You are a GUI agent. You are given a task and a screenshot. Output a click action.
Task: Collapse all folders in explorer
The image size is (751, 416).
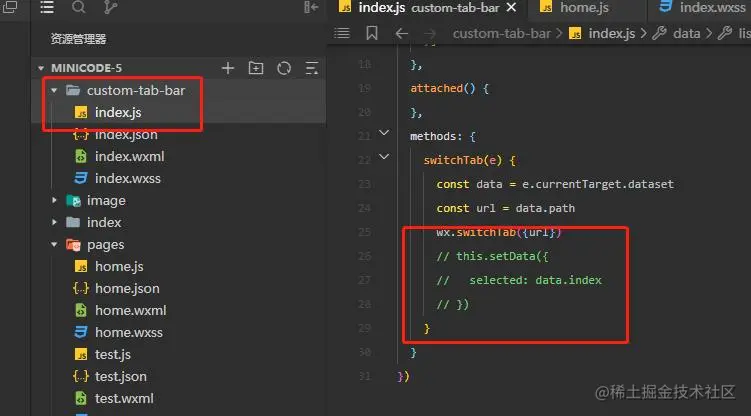[x=312, y=68]
